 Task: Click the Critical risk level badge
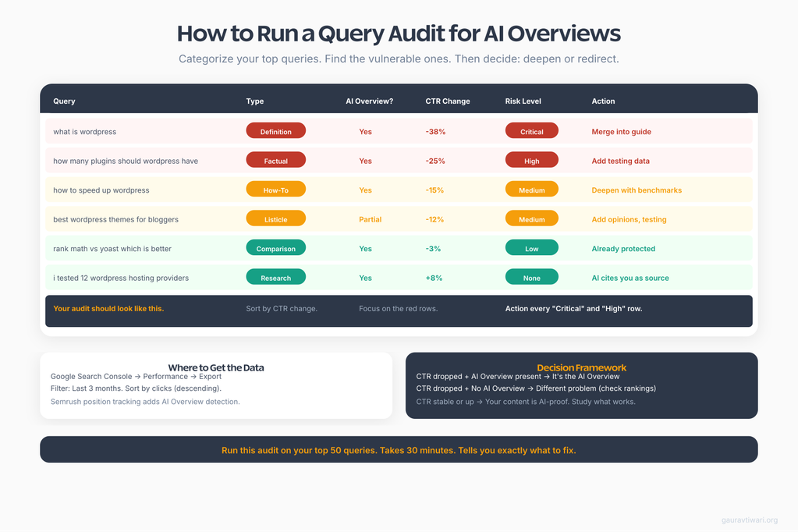point(531,131)
